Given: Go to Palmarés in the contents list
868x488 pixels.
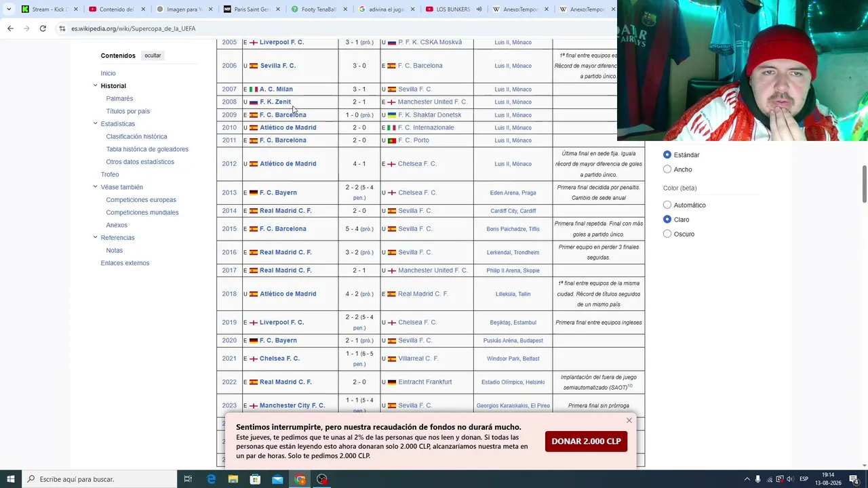Looking at the screenshot, I should coord(119,98).
